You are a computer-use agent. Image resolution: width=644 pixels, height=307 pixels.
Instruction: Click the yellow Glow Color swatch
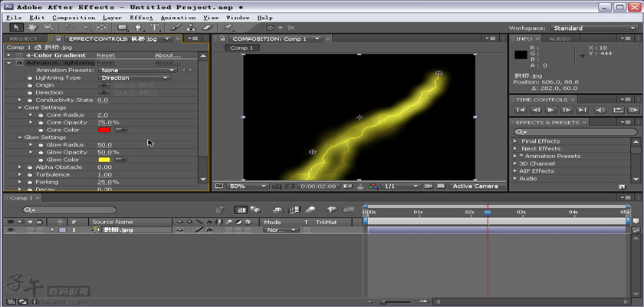104,160
